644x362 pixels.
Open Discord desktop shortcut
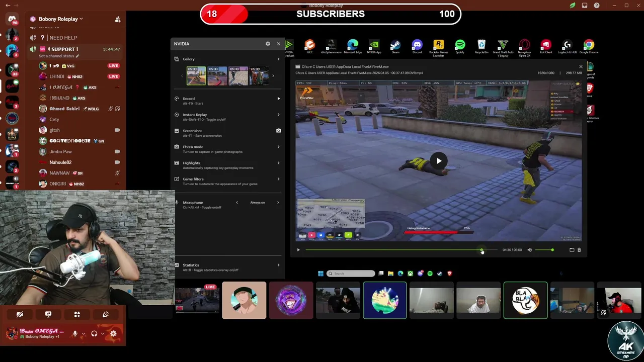point(417,47)
